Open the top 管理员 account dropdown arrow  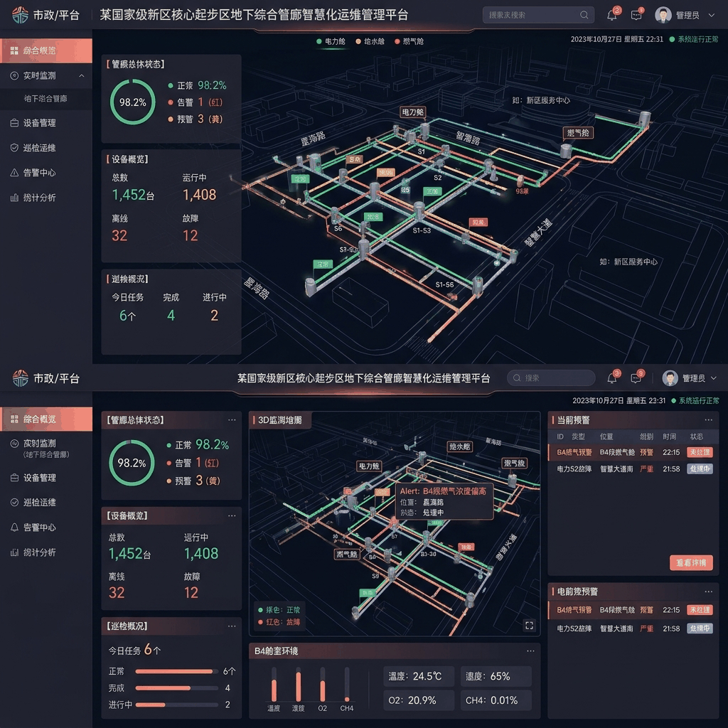pyautogui.click(x=711, y=16)
